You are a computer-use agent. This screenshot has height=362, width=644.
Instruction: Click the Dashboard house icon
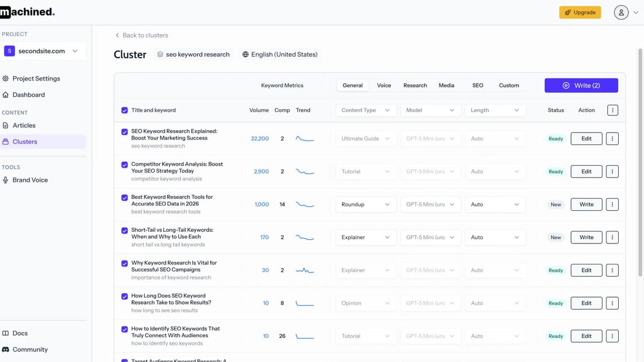(6, 95)
